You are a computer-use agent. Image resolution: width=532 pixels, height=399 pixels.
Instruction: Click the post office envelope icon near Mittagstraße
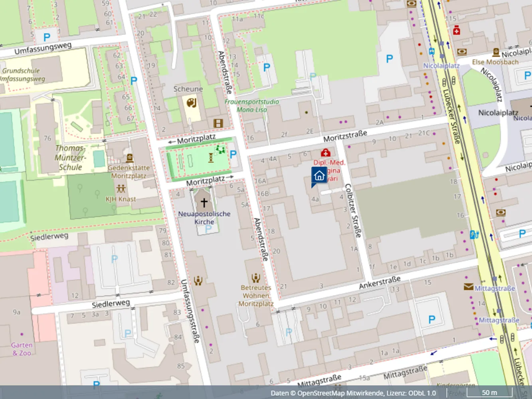(469, 287)
